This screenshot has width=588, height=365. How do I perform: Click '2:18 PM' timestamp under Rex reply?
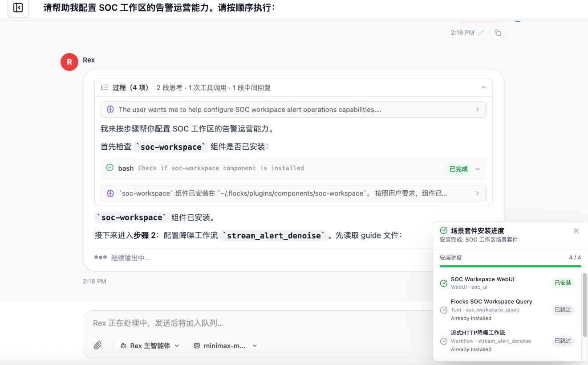pos(94,281)
